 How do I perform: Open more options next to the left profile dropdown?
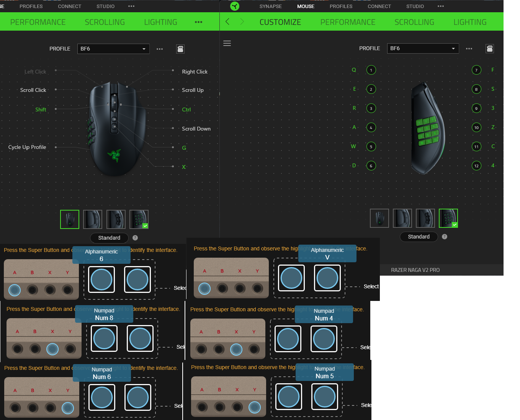160,49
